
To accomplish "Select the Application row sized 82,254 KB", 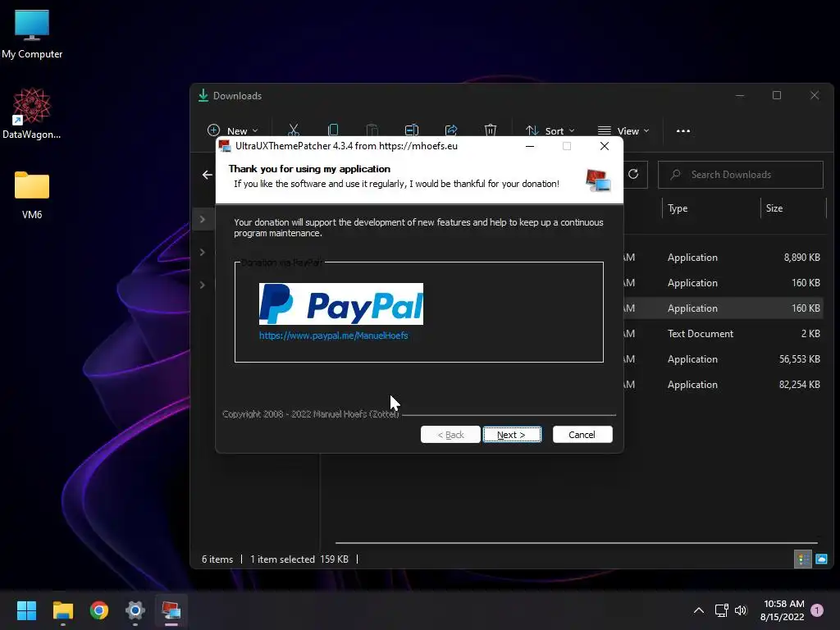I will click(724, 384).
